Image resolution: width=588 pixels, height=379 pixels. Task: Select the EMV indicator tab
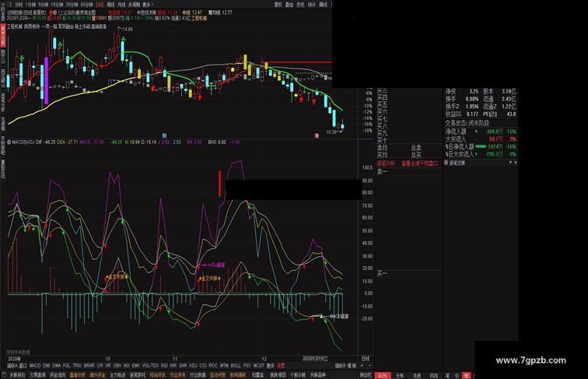tap(136, 366)
